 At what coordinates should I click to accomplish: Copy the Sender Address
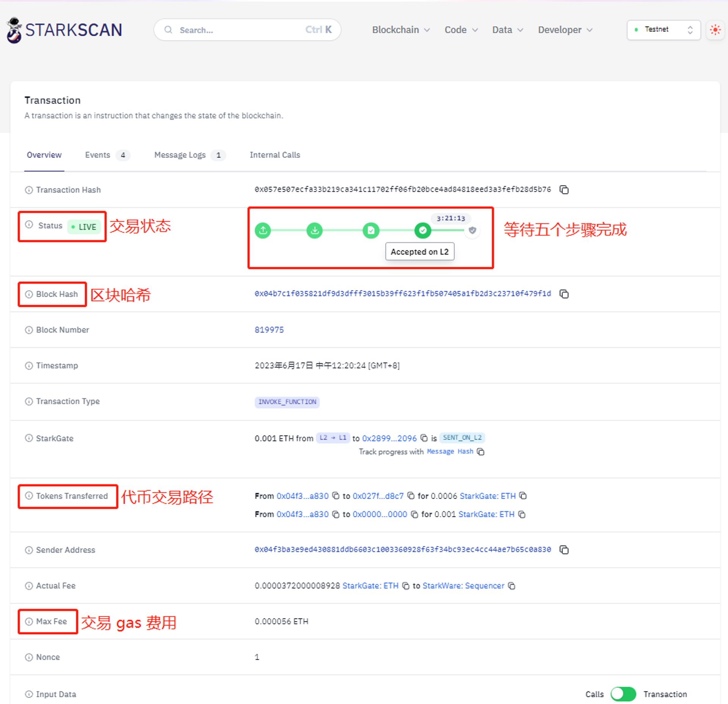[564, 550]
